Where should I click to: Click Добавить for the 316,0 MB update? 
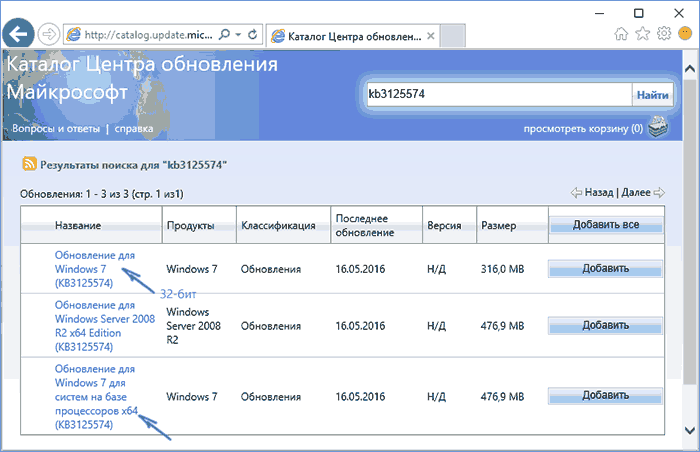point(605,269)
